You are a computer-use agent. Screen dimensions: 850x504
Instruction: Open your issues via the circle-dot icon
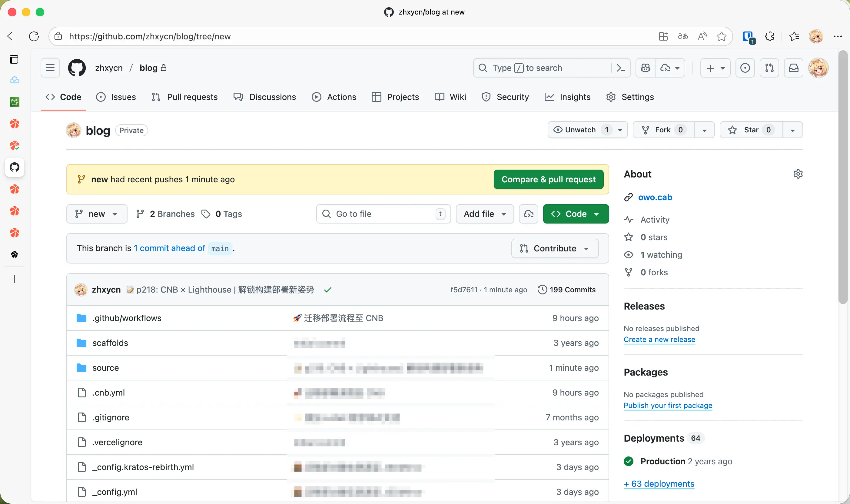coord(745,68)
